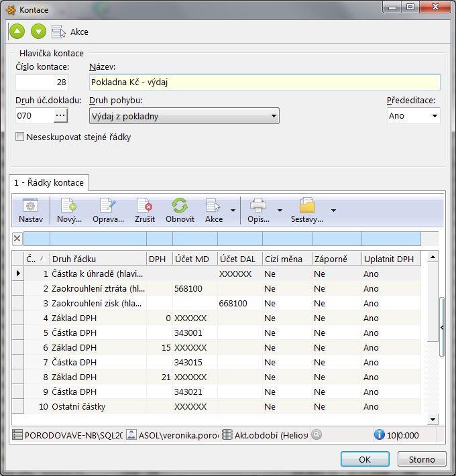The height and width of the screenshot is (476, 456).
Task: Confirm with the OK button
Action: [365, 459]
